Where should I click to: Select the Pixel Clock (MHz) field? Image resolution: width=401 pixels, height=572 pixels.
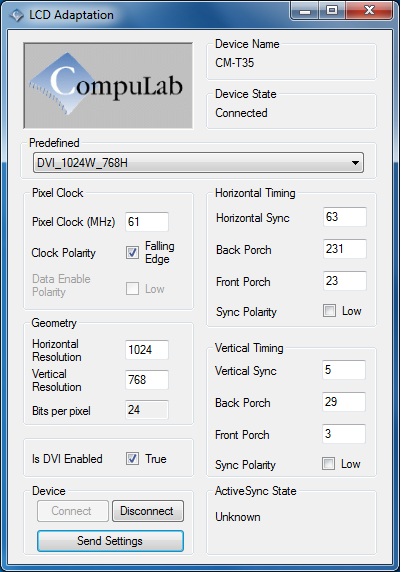[x=147, y=221]
